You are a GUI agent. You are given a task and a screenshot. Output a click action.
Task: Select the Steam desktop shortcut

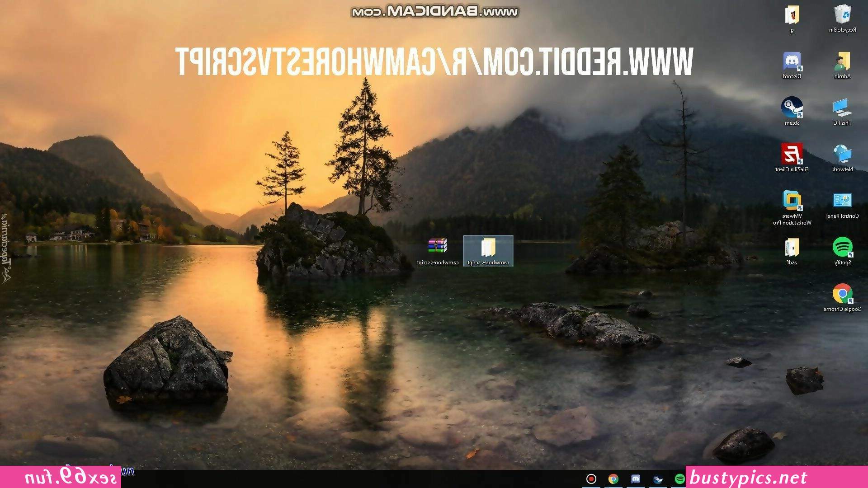(x=792, y=111)
